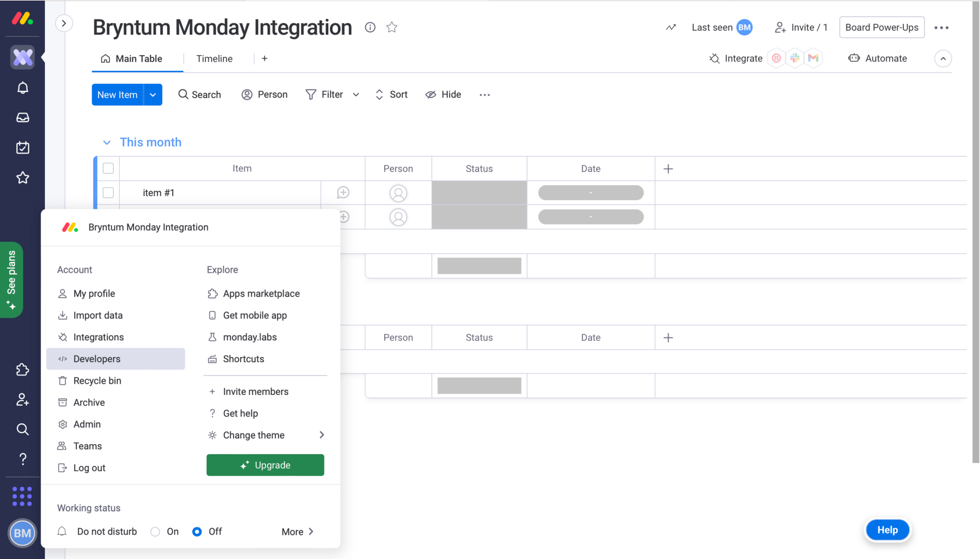Collapse the board header chevron
Viewport: 980px width, 559px height.
943,58
